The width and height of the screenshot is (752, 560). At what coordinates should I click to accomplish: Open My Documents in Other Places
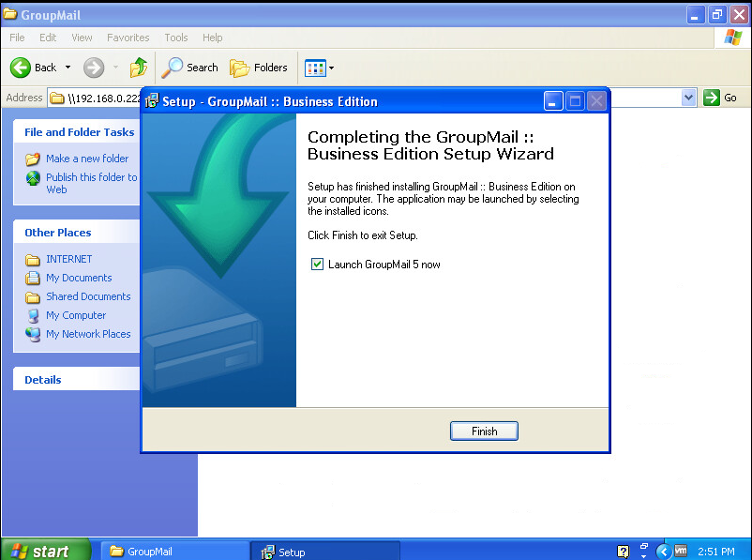pos(79,278)
